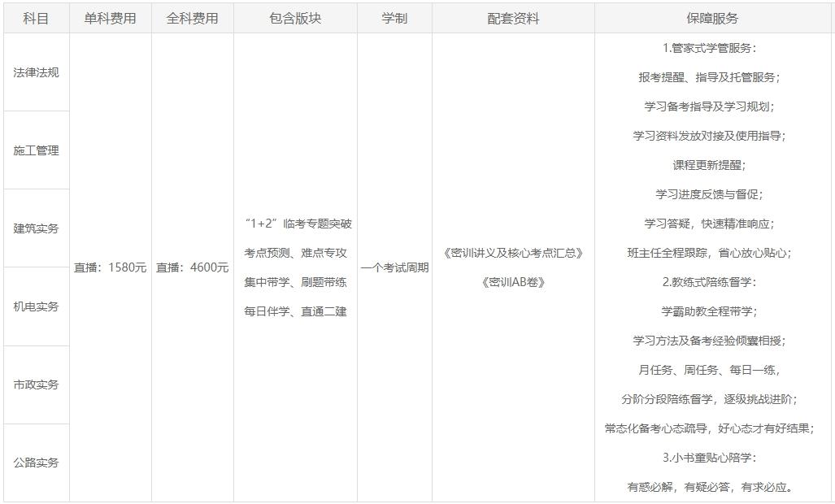Click the 直播：1580元 single-subject price

(x=110, y=267)
